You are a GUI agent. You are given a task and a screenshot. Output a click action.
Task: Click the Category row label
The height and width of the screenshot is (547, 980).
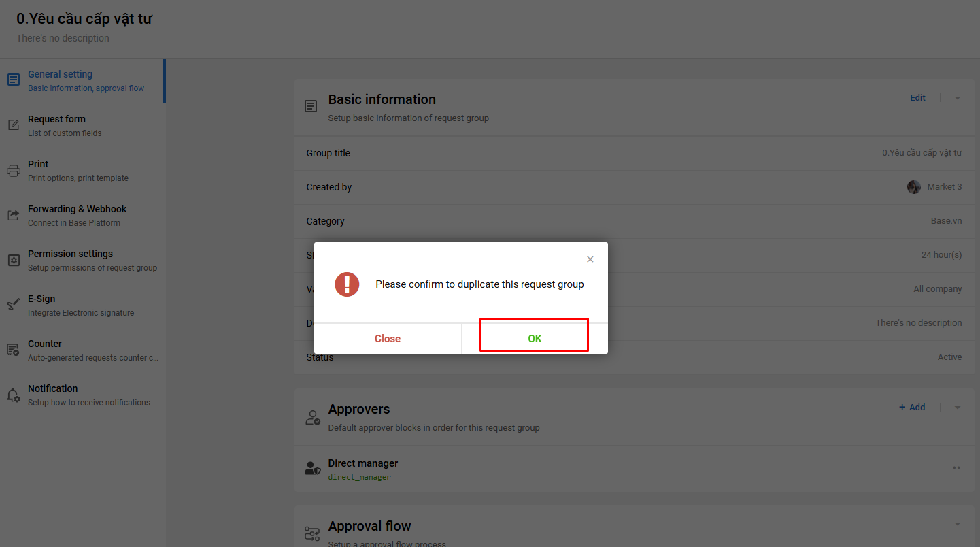point(325,221)
